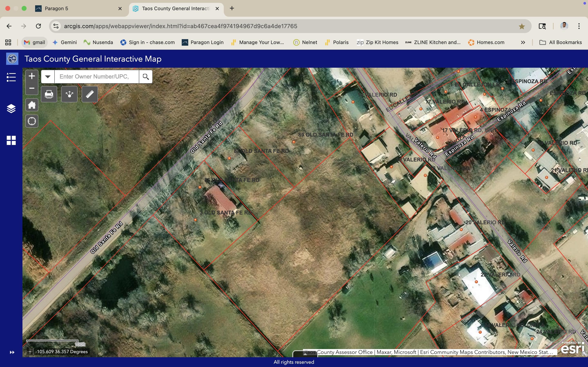The width and height of the screenshot is (588, 367).
Task: Open a new browser tab
Action: 232,9
